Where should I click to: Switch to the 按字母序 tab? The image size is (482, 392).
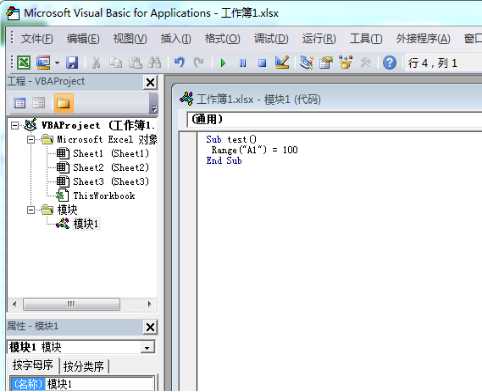tap(33, 366)
